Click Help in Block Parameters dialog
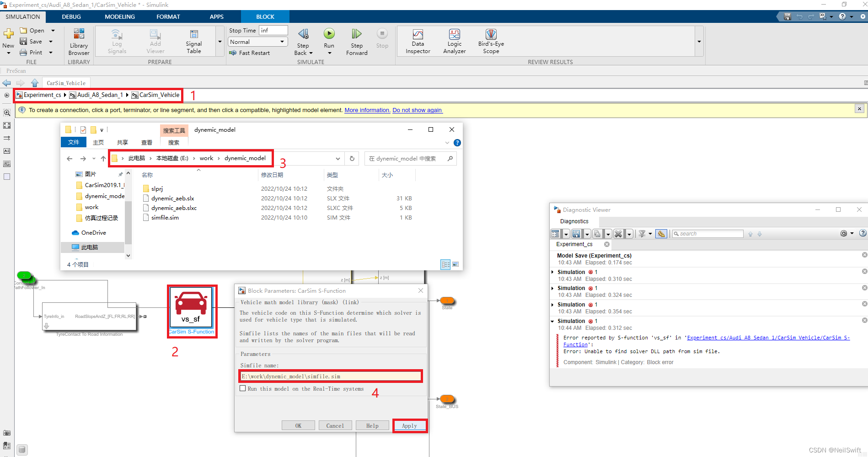Image resolution: width=868 pixels, height=457 pixels. click(x=372, y=425)
